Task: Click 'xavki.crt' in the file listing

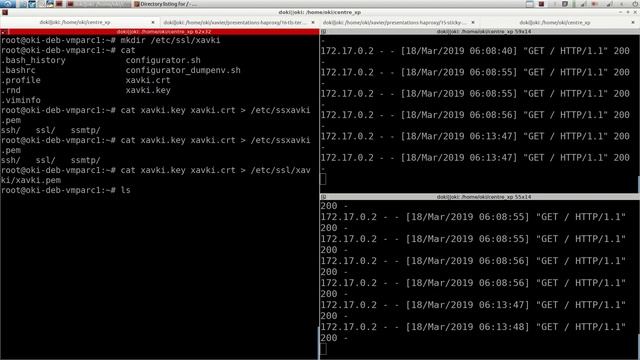Action: point(148,80)
